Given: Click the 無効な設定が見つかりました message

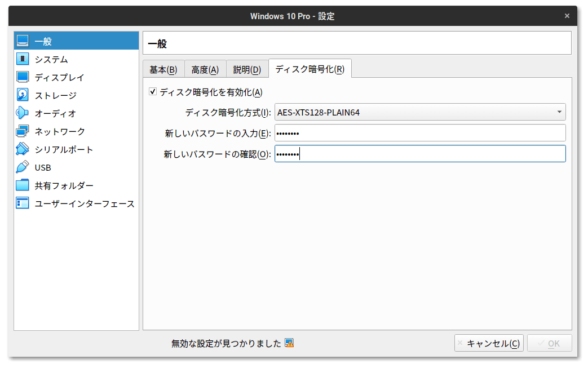Looking at the screenshot, I should 226,343.
